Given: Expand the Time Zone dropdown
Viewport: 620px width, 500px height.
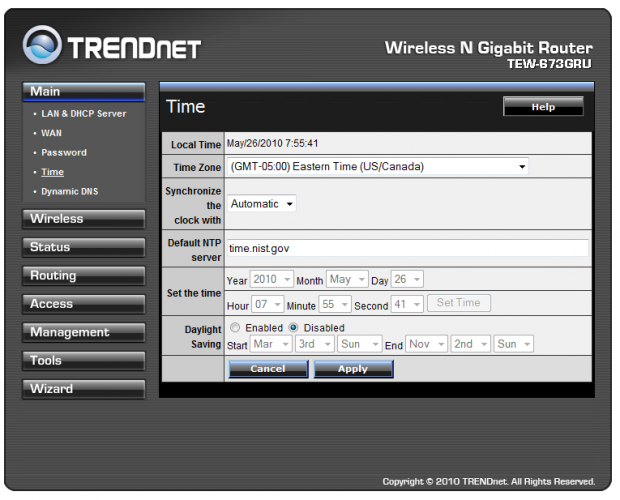Looking at the screenshot, I should coord(378,166).
